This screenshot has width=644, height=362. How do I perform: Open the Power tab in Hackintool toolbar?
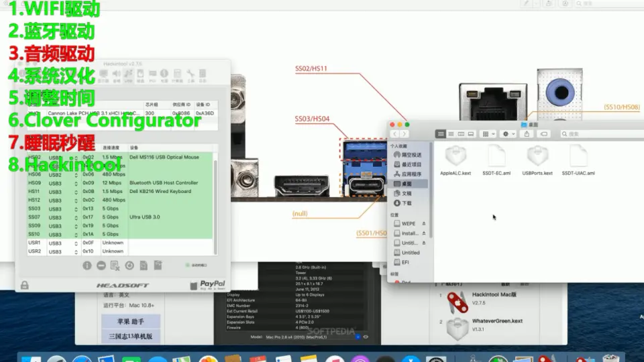(164, 76)
